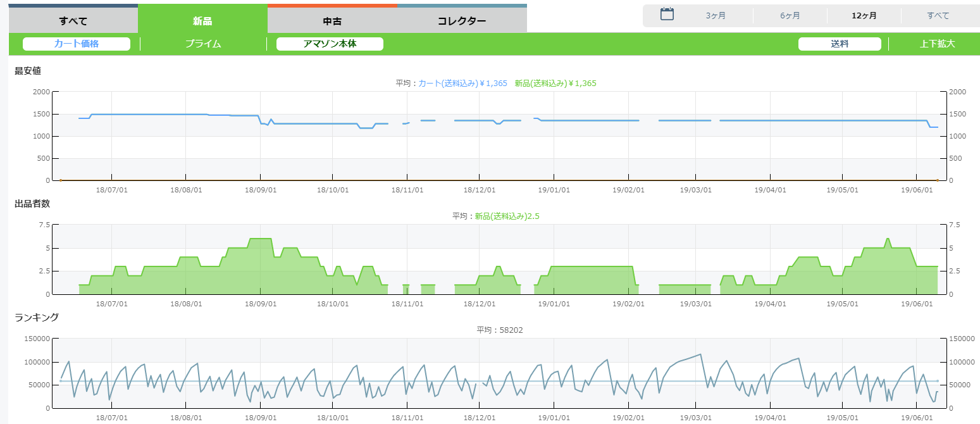The width and height of the screenshot is (980, 424).
Task: Toggle the カート価格 filter
Action: pyautogui.click(x=77, y=44)
